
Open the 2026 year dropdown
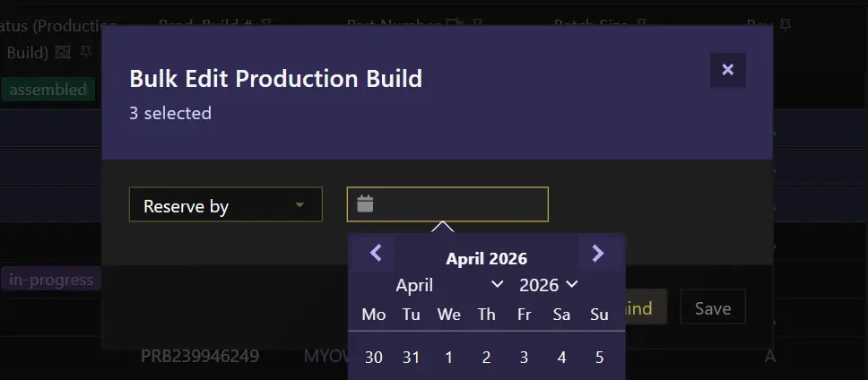click(x=548, y=285)
